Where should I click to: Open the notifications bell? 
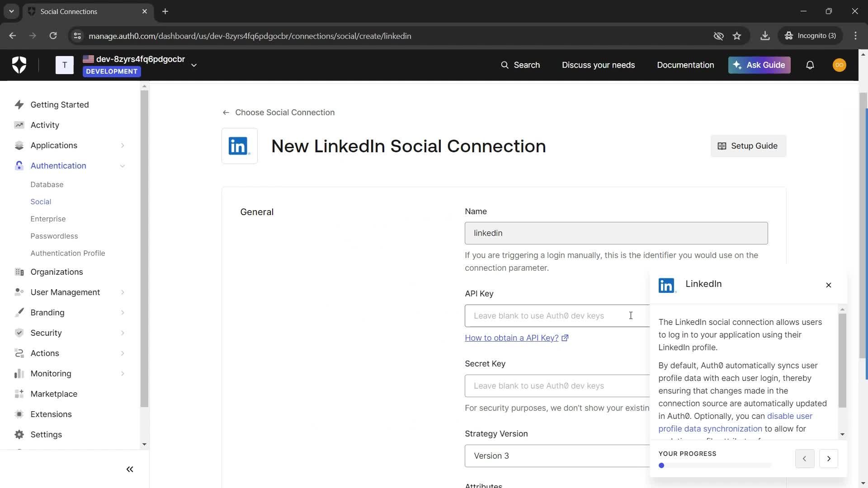[x=810, y=65]
